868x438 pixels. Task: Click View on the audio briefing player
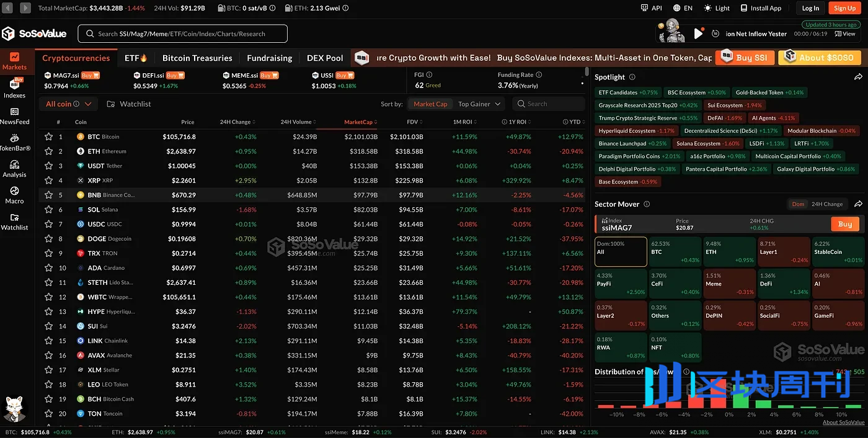844,34
